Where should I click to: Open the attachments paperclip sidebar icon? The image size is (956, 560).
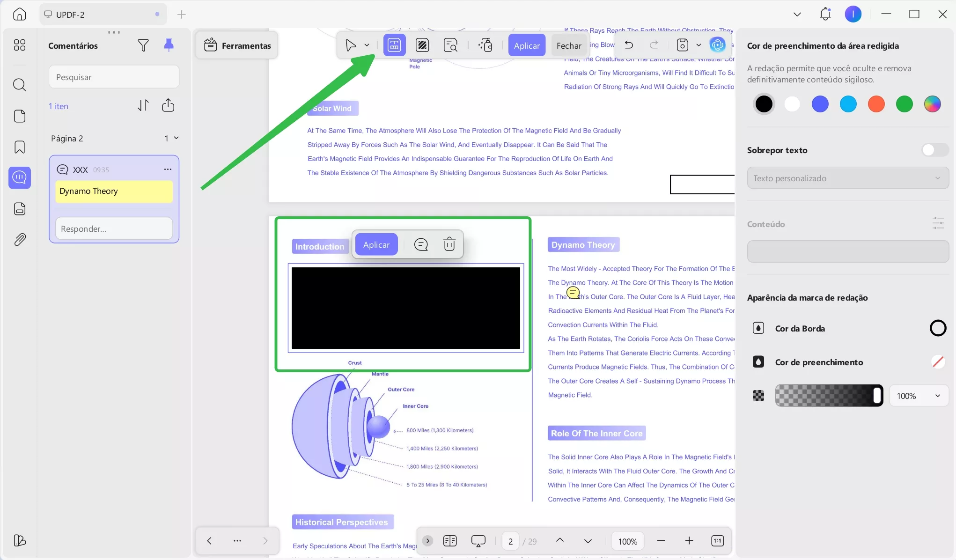tap(20, 240)
